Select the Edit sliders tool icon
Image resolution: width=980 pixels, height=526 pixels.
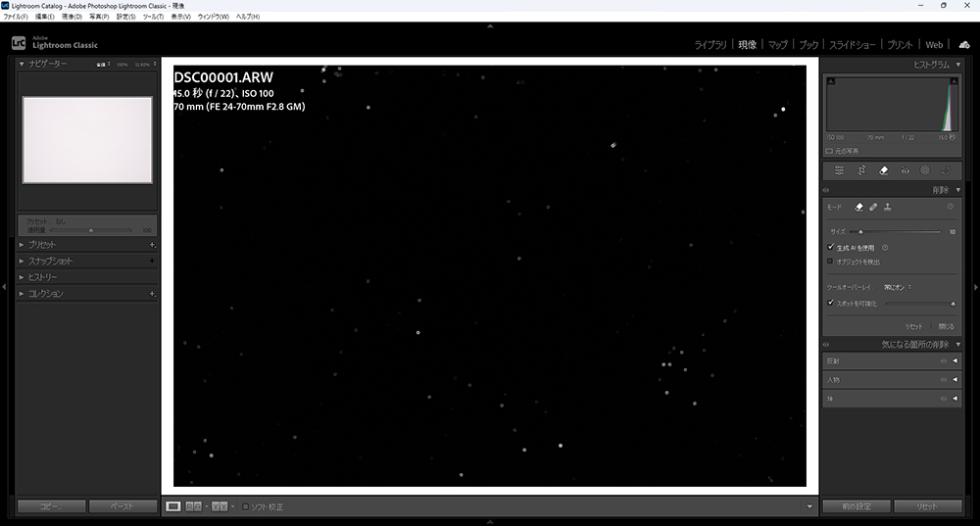click(x=840, y=170)
